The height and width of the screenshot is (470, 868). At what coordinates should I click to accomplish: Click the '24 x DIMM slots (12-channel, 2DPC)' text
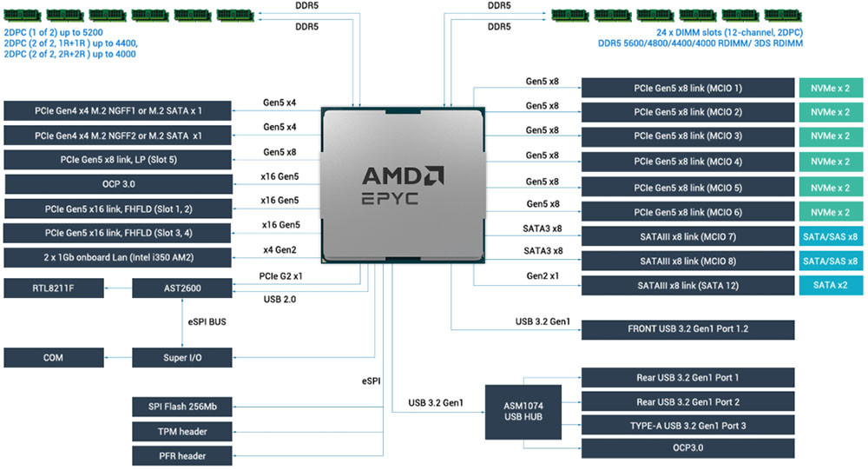point(730,33)
